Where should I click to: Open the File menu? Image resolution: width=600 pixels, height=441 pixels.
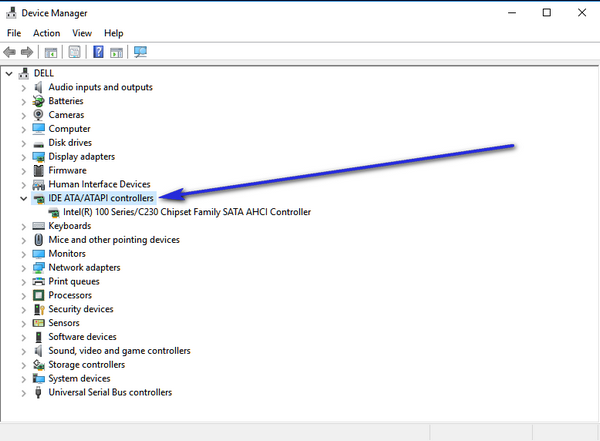[x=14, y=33]
